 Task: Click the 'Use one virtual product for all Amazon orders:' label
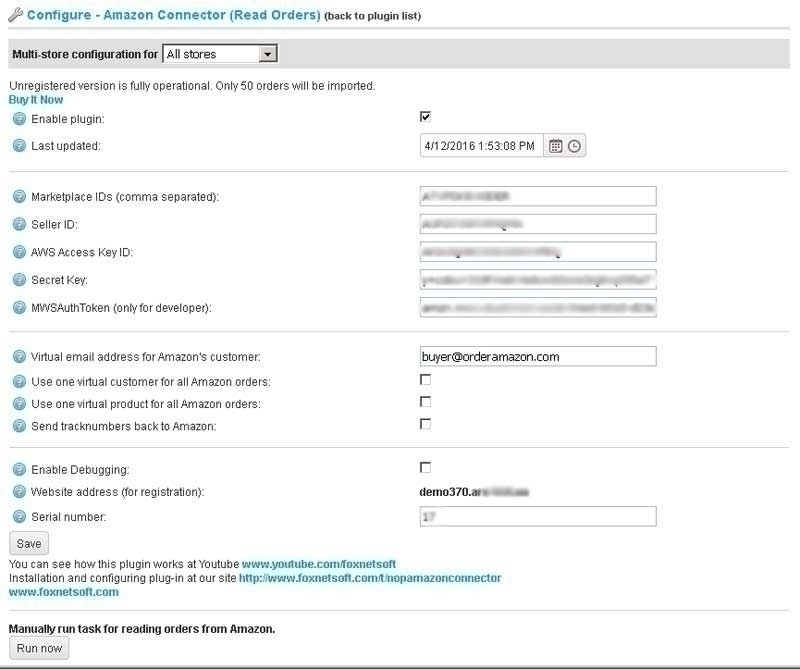146,404
